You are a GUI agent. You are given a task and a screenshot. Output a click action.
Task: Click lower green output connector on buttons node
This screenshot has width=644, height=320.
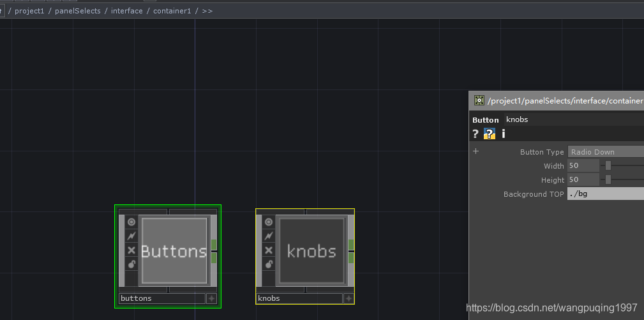(214, 258)
